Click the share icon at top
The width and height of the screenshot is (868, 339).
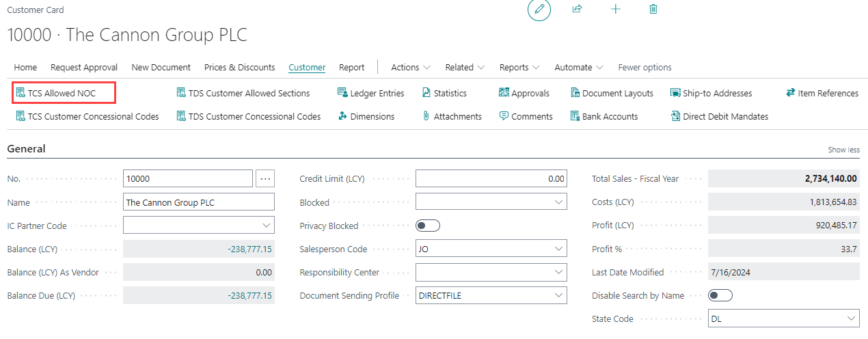[577, 10]
